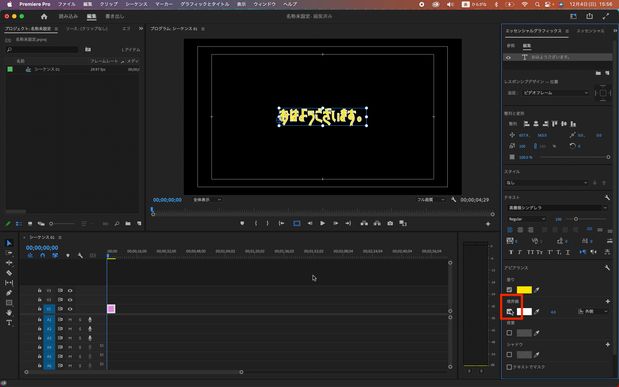This screenshot has width=619, height=387.
Task: Select the Rectangle tool
Action: pyautogui.click(x=9, y=303)
